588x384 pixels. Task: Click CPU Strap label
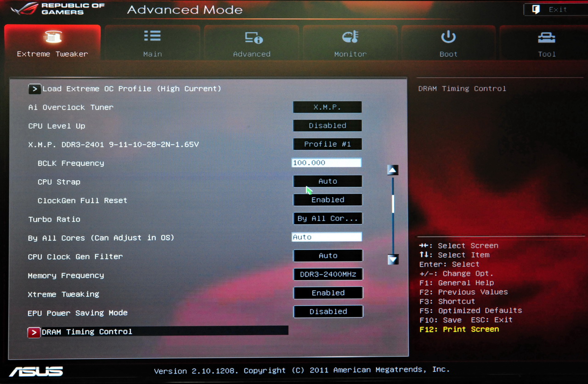pyautogui.click(x=59, y=182)
